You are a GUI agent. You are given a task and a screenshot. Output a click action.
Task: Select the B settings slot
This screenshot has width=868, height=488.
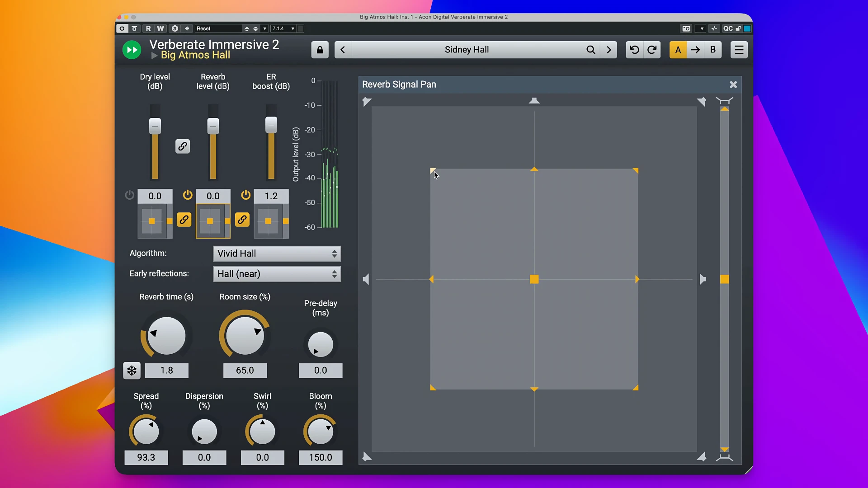(713, 50)
